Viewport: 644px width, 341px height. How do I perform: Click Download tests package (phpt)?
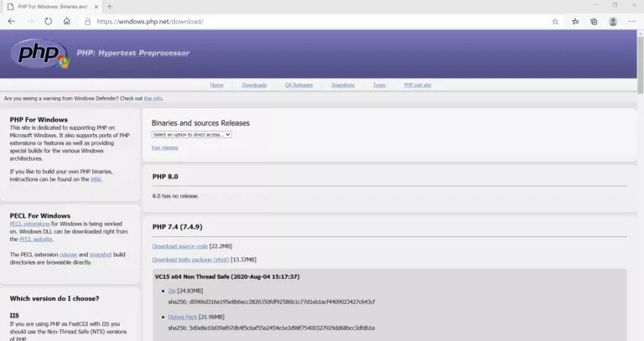click(190, 260)
